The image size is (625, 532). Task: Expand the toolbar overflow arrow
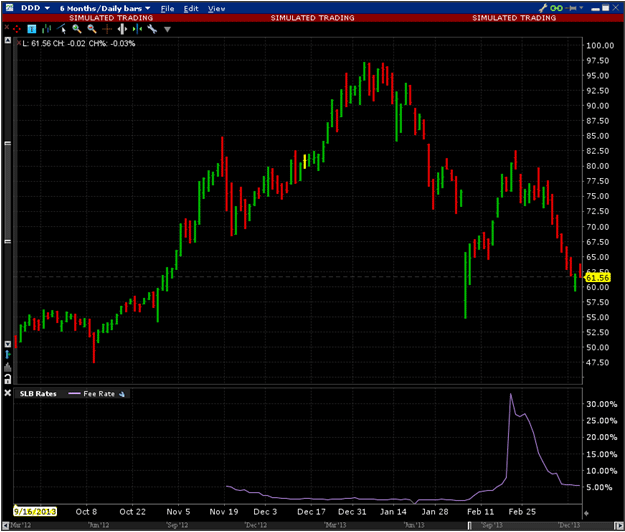tap(168, 29)
